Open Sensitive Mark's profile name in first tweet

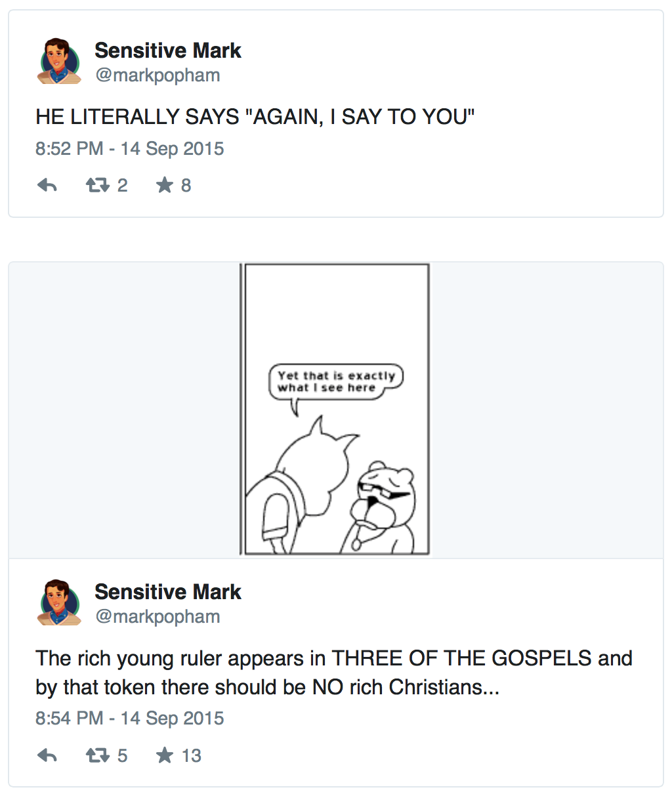pos(168,51)
